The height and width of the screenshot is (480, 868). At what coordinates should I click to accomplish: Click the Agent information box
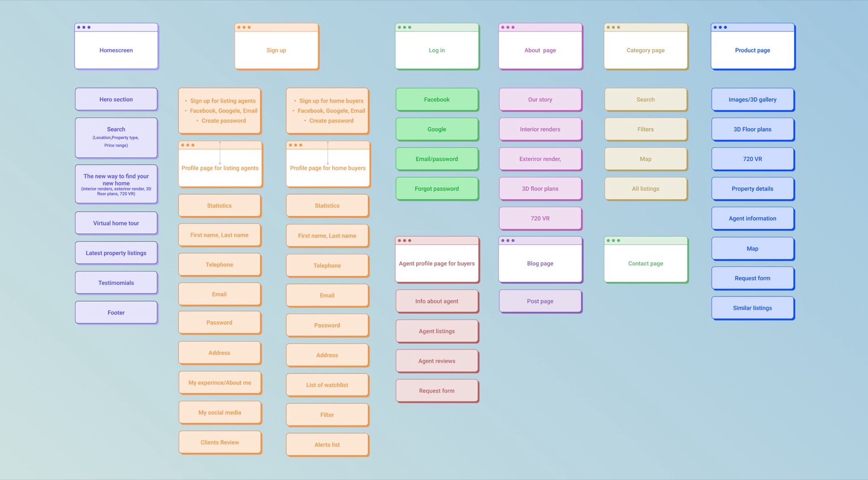[x=753, y=219]
